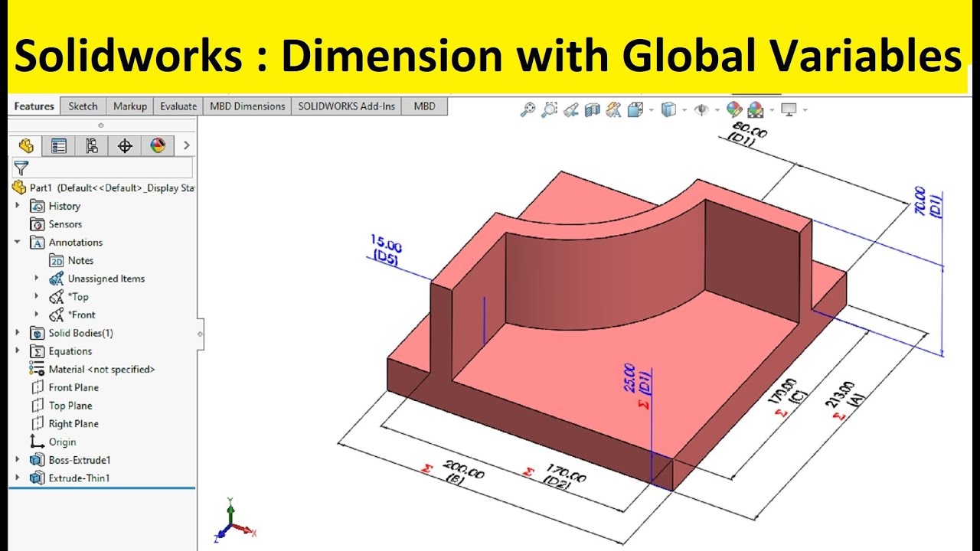Viewport: 980px width, 551px height.
Task: Show more manager tabs arrow
Action: (x=186, y=145)
